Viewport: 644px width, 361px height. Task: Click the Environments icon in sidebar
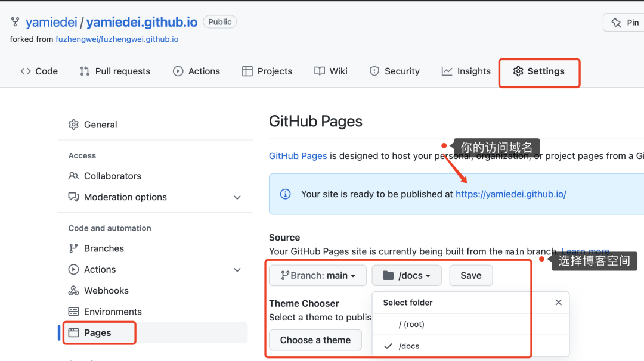(x=73, y=312)
